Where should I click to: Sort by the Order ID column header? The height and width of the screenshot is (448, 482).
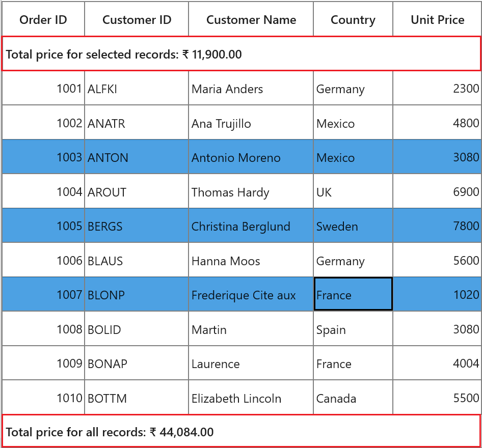pos(43,19)
